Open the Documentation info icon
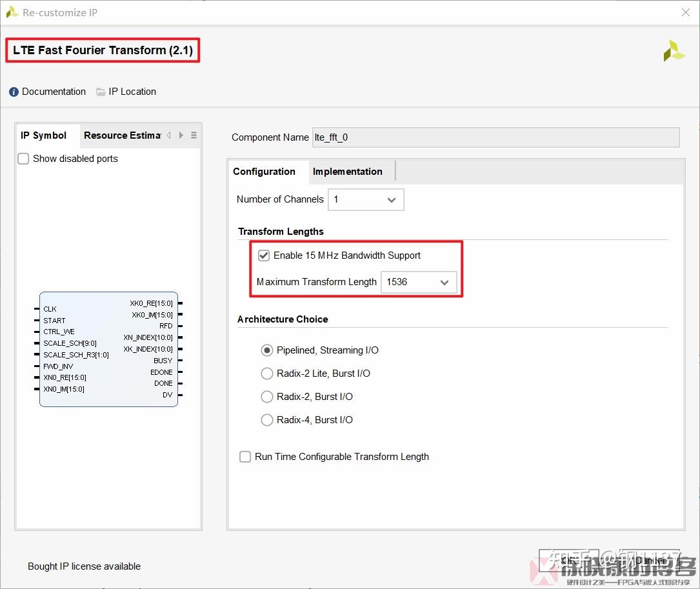 pos(13,91)
